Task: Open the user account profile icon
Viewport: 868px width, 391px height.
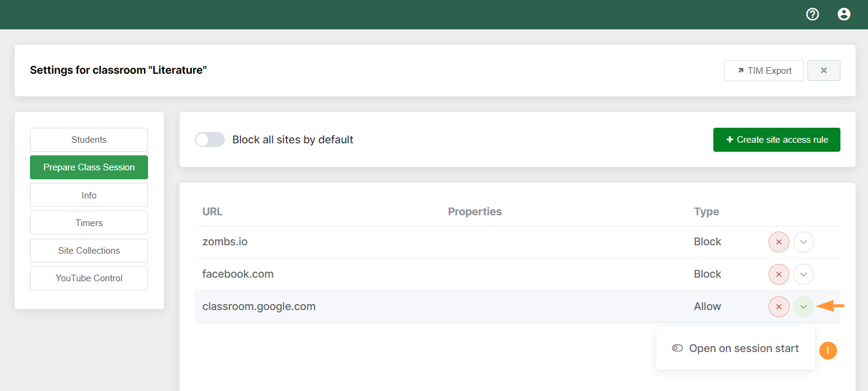Action: coord(844,14)
